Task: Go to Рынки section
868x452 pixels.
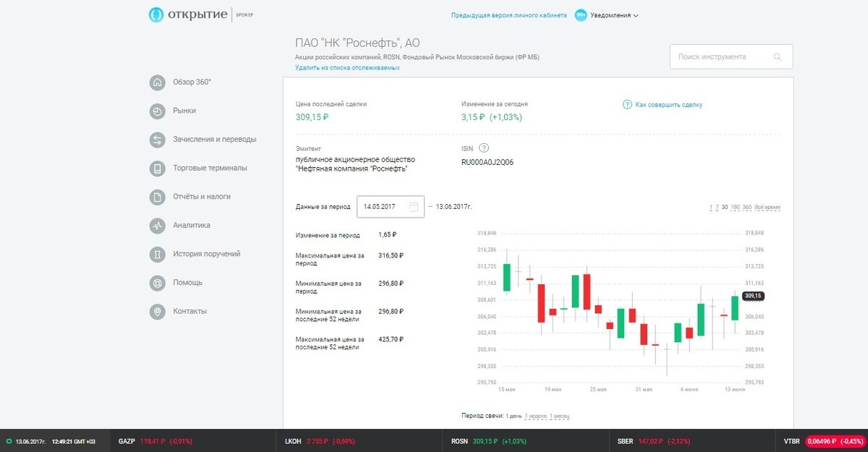Action: click(184, 111)
